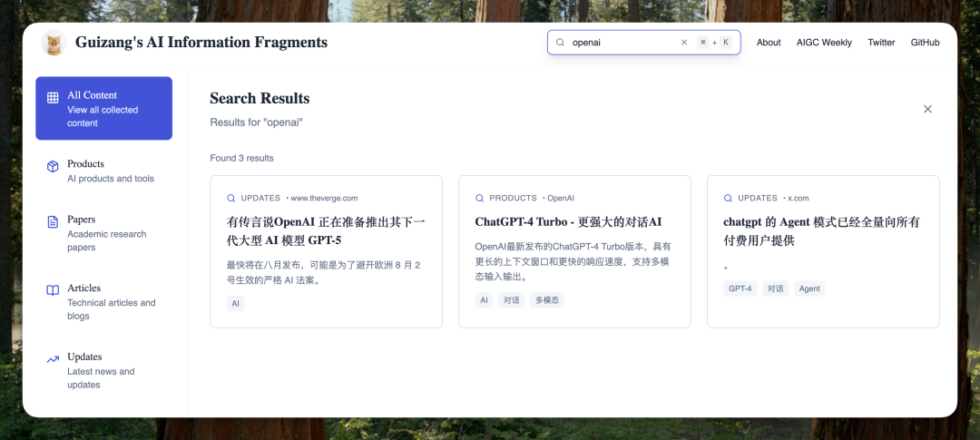Click the cat avatar logo
This screenshot has height=440, width=980.
[54, 43]
